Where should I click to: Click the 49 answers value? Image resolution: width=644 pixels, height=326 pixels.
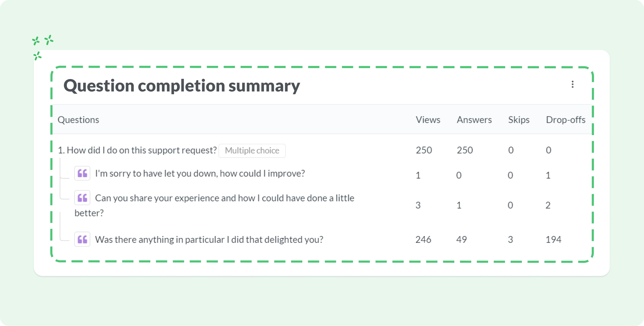461,239
